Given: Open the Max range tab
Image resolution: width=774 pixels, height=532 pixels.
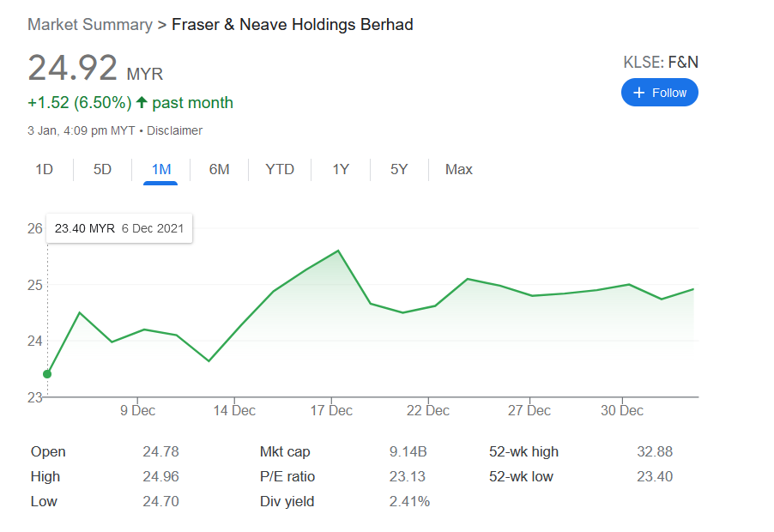Looking at the screenshot, I should pyautogui.click(x=458, y=169).
